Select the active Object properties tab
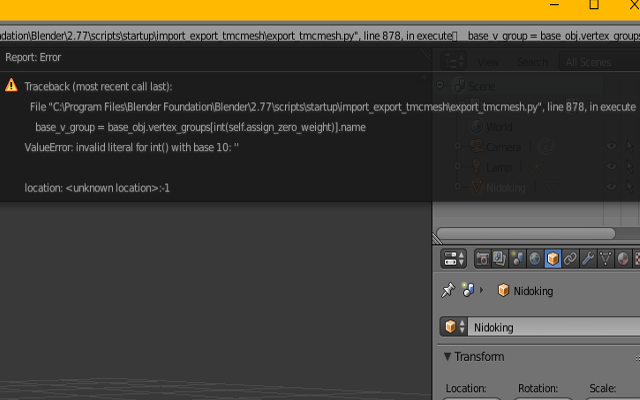Viewport: 640px width, 400px height. 553,259
